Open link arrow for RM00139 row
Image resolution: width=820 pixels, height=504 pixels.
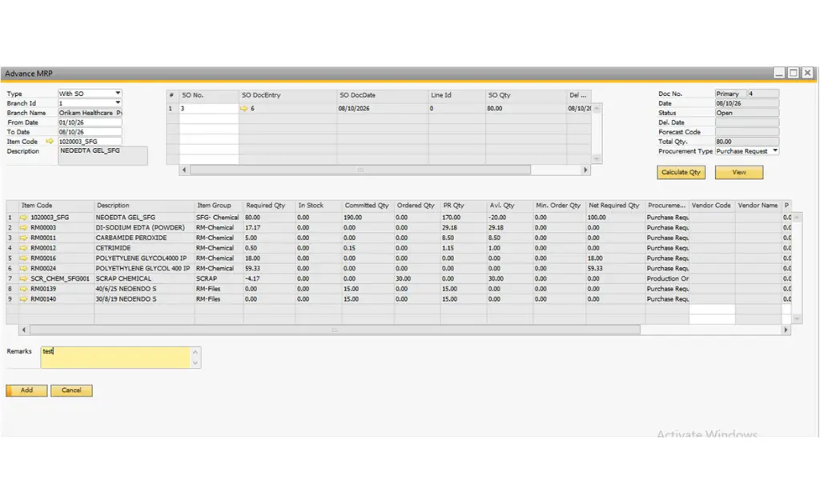(23, 289)
